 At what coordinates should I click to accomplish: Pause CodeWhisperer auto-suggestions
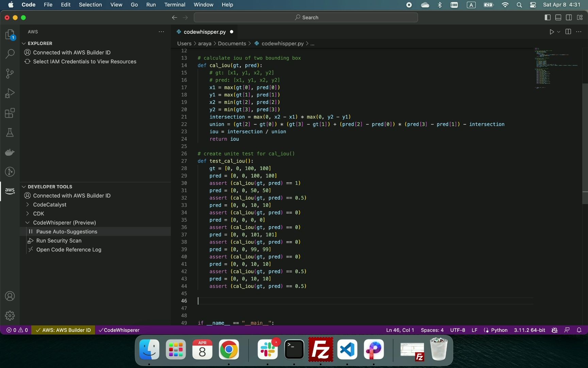click(x=67, y=232)
